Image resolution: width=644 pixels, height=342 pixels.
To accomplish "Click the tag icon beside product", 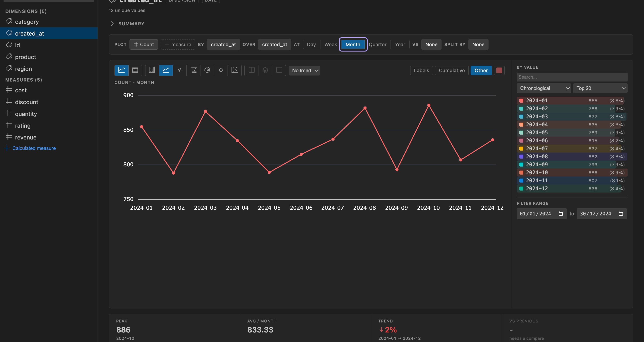I will coord(9,57).
